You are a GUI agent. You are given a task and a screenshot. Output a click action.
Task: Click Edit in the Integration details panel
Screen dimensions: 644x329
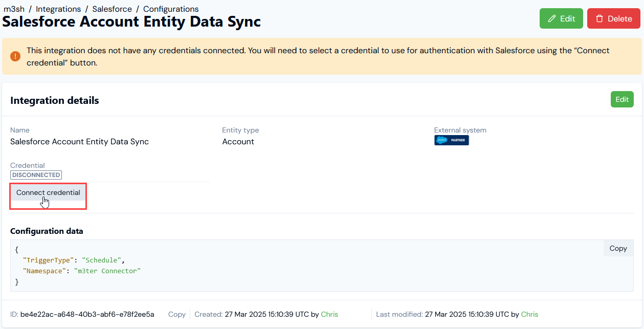click(x=622, y=99)
